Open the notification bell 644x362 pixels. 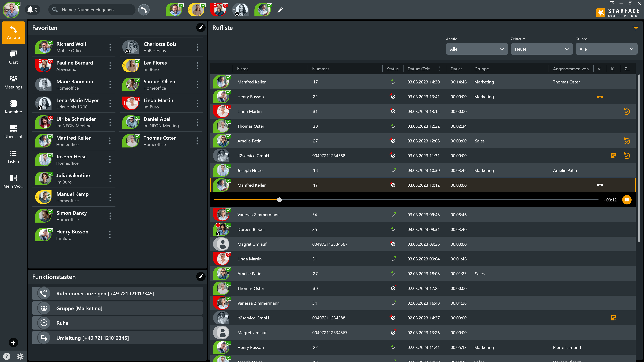coord(31,10)
